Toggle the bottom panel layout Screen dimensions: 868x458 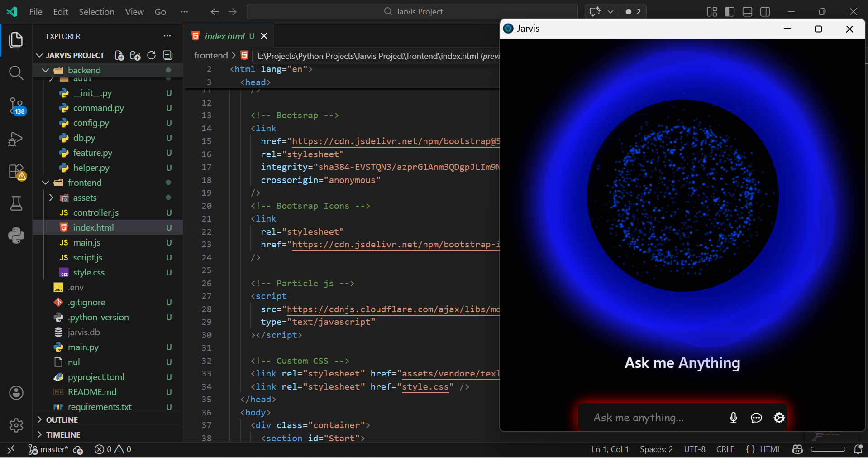[x=747, y=12]
